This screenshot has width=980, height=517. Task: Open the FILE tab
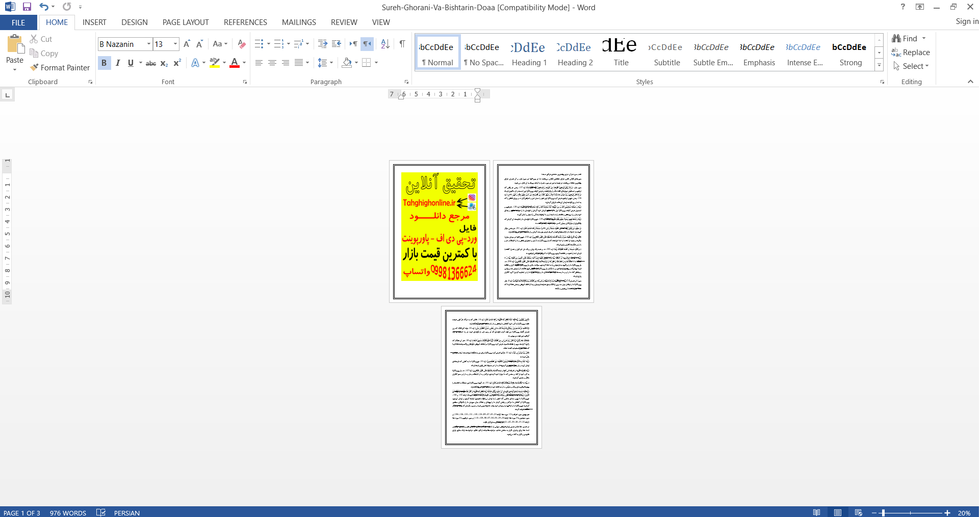tap(18, 22)
